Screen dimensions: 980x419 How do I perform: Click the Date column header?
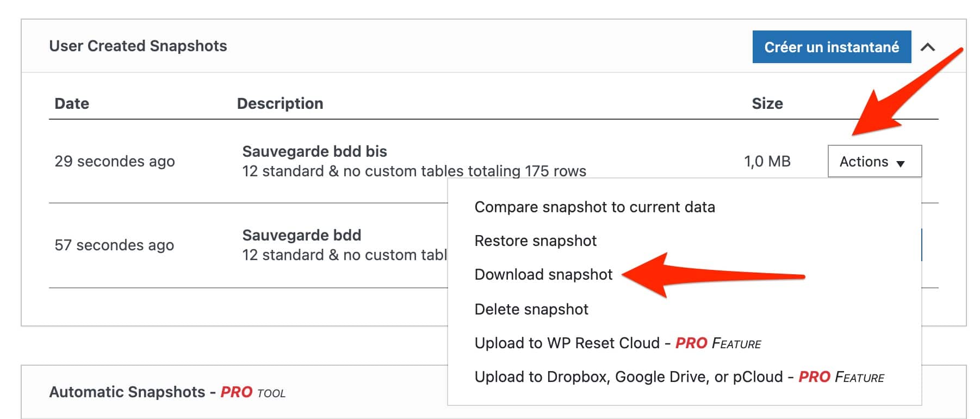tap(72, 103)
